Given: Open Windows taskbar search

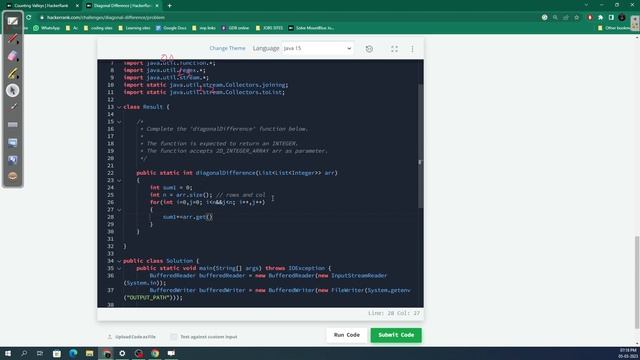Looking at the screenshot, I should point(24,353).
